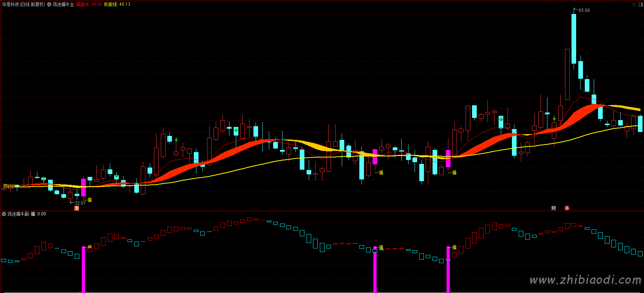Click the first magenta signal bar in sub-chart
Image resolution: width=644 pixels, height=293 pixels.
(x=84, y=269)
